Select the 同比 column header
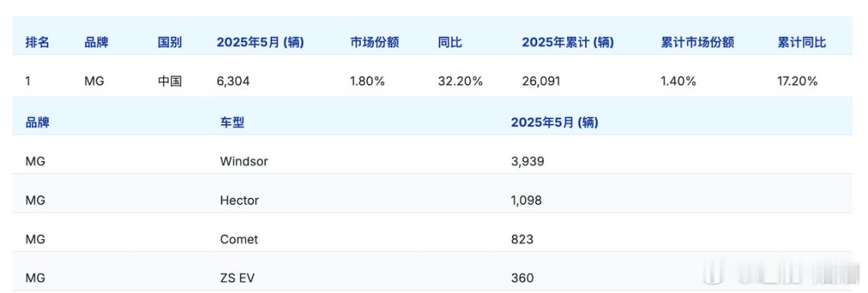This screenshot has width=868, height=293. coord(449,43)
